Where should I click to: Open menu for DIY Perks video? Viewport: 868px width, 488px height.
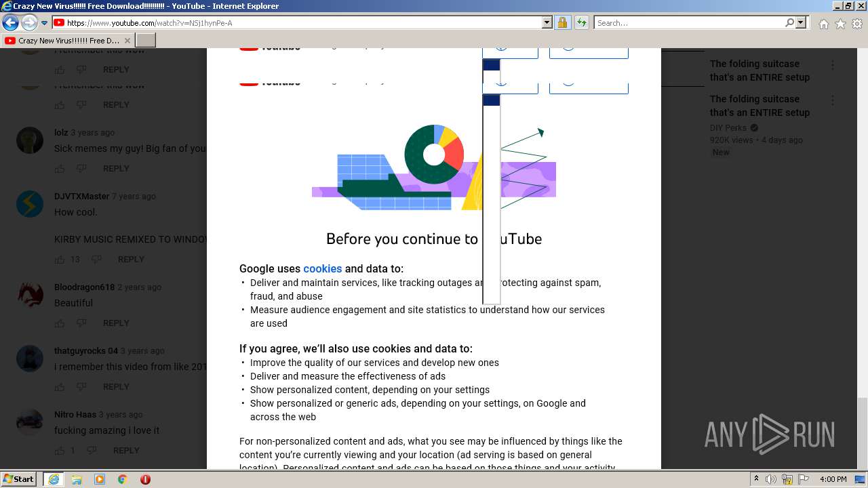pos(833,100)
